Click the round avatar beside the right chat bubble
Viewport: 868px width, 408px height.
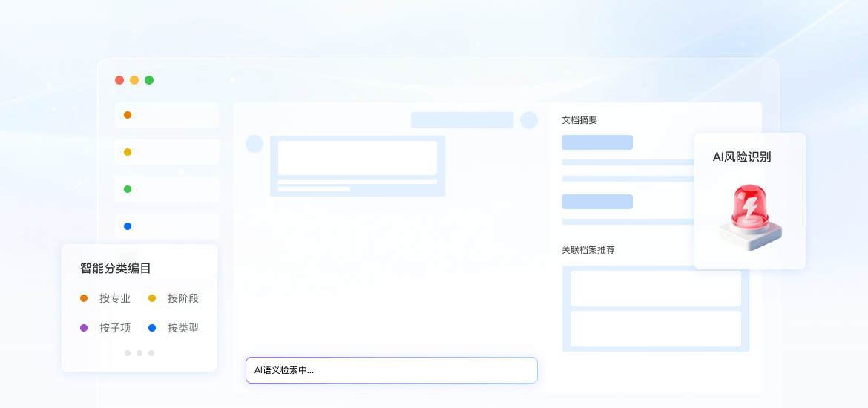pos(529,120)
